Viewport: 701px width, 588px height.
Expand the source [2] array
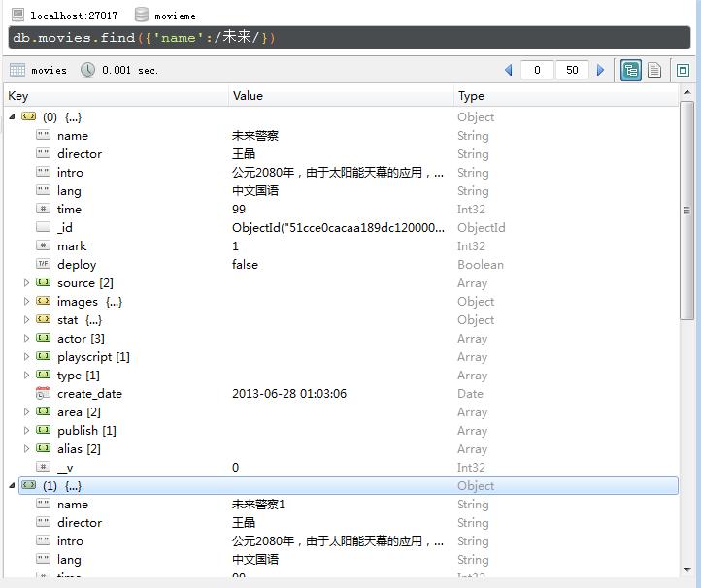(27, 283)
